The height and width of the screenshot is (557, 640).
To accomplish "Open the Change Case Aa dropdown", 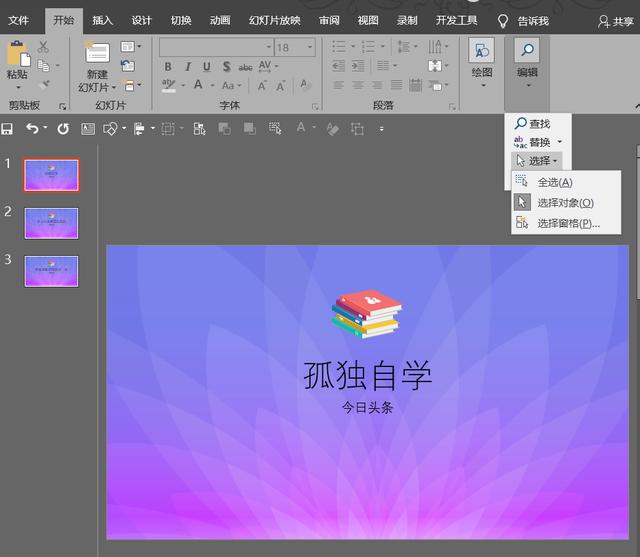I will click(x=231, y=85).
